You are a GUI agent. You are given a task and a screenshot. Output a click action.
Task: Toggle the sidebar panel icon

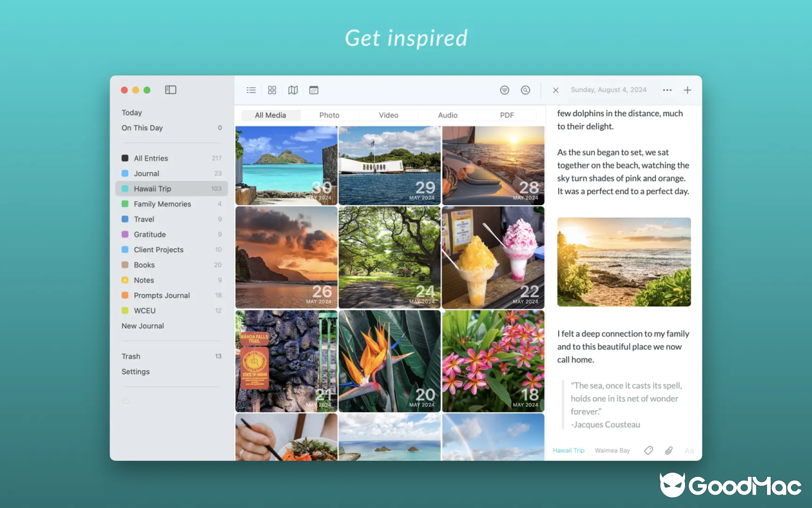(x=171, y=90)
